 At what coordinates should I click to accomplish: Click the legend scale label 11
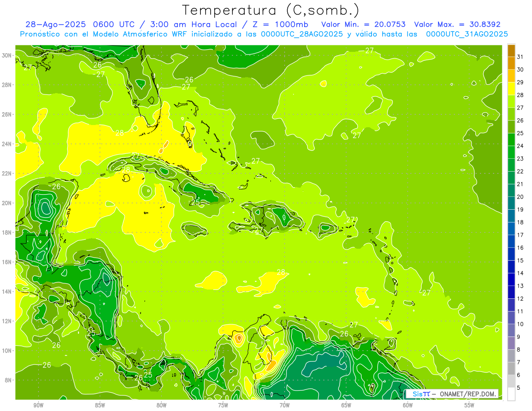520,311
